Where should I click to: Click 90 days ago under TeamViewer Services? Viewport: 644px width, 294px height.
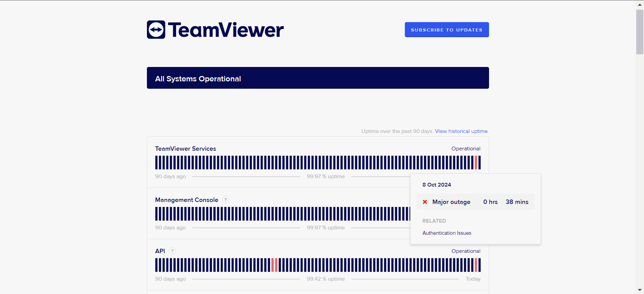pyautogui.click(x=170, y=176)
